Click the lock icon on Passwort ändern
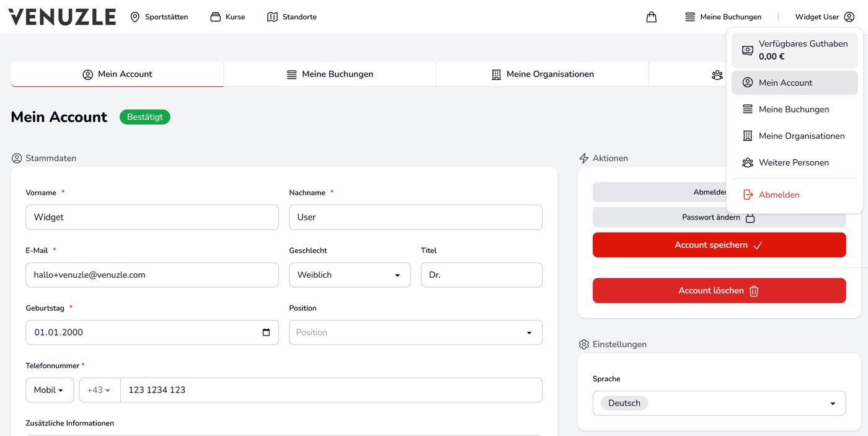This screenshot has height=436, width=868. pyautogui.click(x=750, y=218)
